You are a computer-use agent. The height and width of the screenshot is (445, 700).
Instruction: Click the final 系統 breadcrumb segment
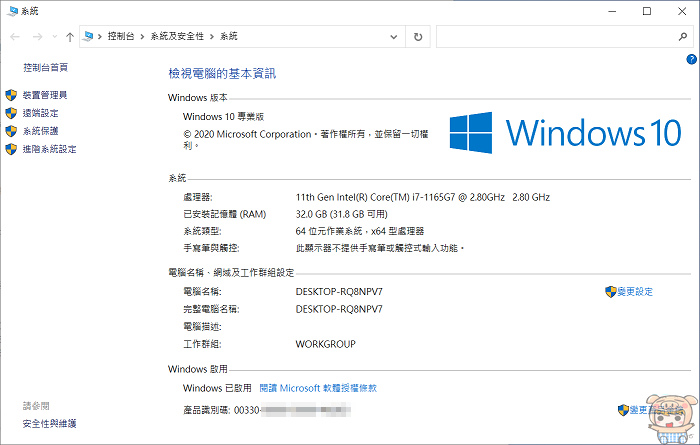[229, 36]
